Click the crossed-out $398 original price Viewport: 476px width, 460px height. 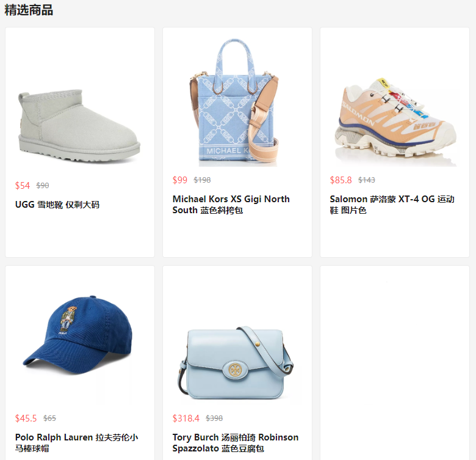pos(214,418)
